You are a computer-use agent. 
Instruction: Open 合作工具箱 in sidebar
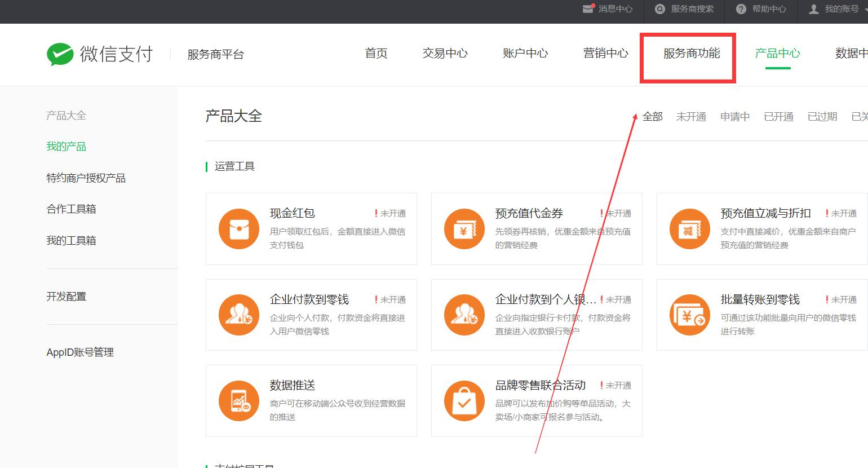point(71,209)
